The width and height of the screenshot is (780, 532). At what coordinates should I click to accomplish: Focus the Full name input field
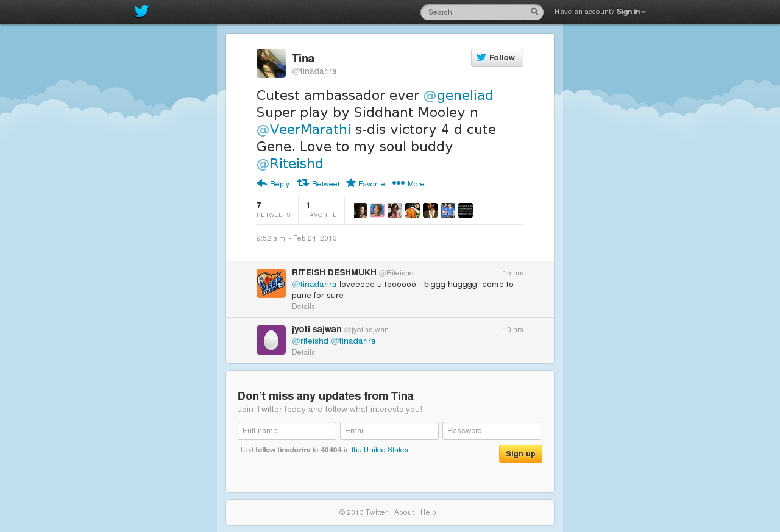(287, 431)
